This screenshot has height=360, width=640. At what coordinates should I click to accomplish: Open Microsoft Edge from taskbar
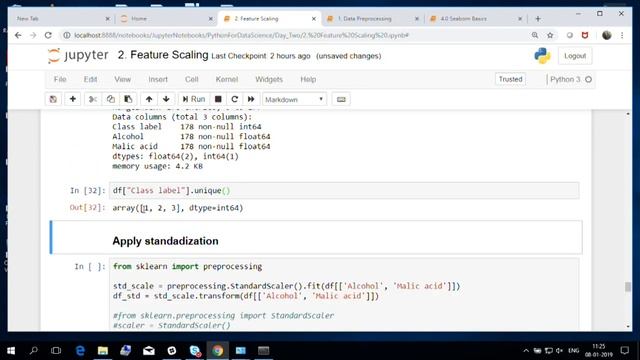(80, 351)
